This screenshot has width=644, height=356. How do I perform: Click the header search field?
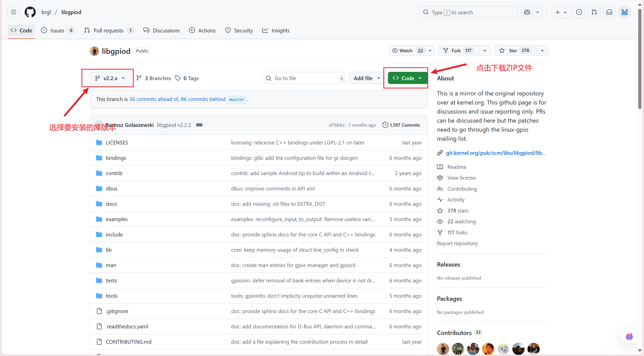click(x=469, y=12)
